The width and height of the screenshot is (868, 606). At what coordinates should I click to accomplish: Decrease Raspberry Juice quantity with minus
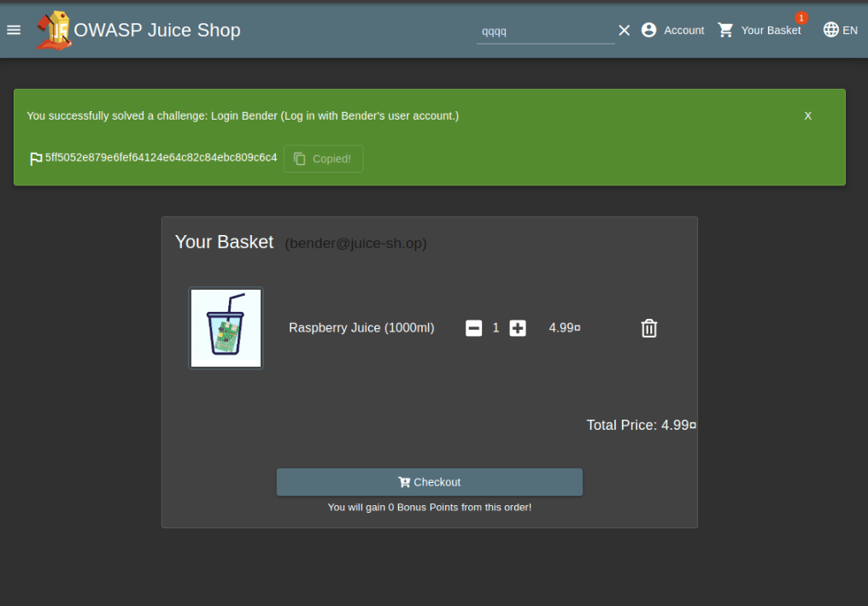pyautogui.click(x=474, y=328)
